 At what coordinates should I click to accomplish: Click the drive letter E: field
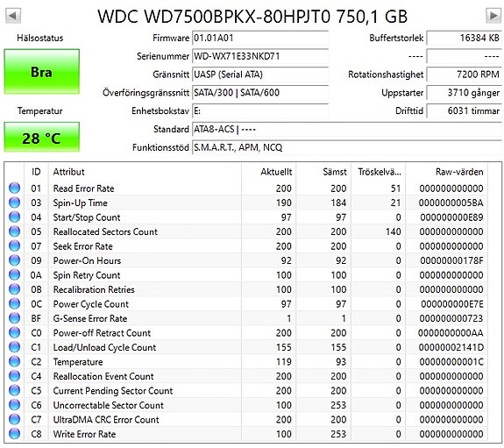point(260,111)
